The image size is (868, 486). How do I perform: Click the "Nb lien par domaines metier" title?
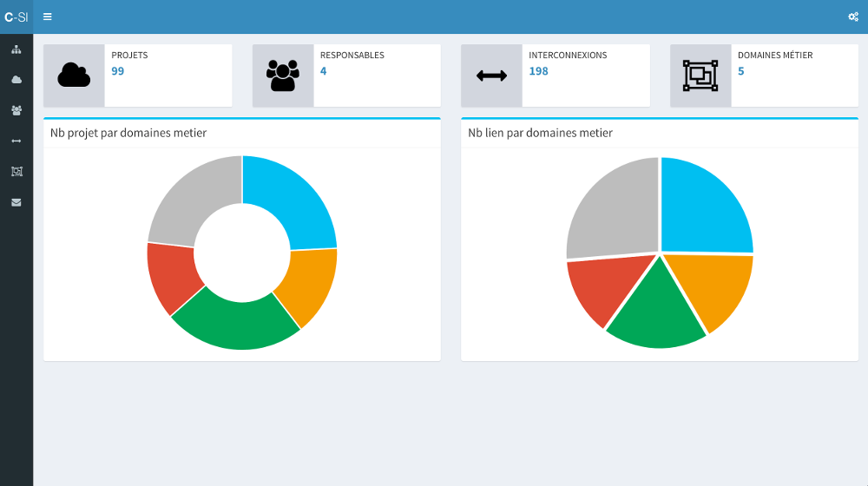point(540,133)
